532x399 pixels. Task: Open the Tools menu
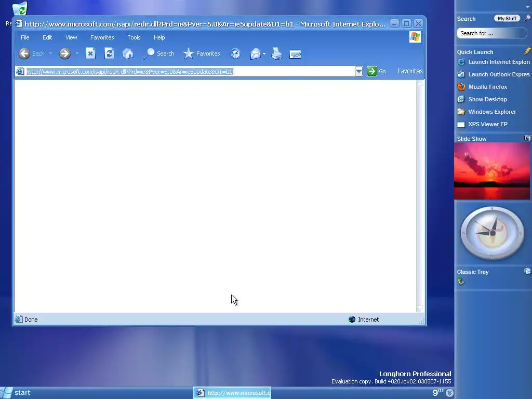point(134,37)
